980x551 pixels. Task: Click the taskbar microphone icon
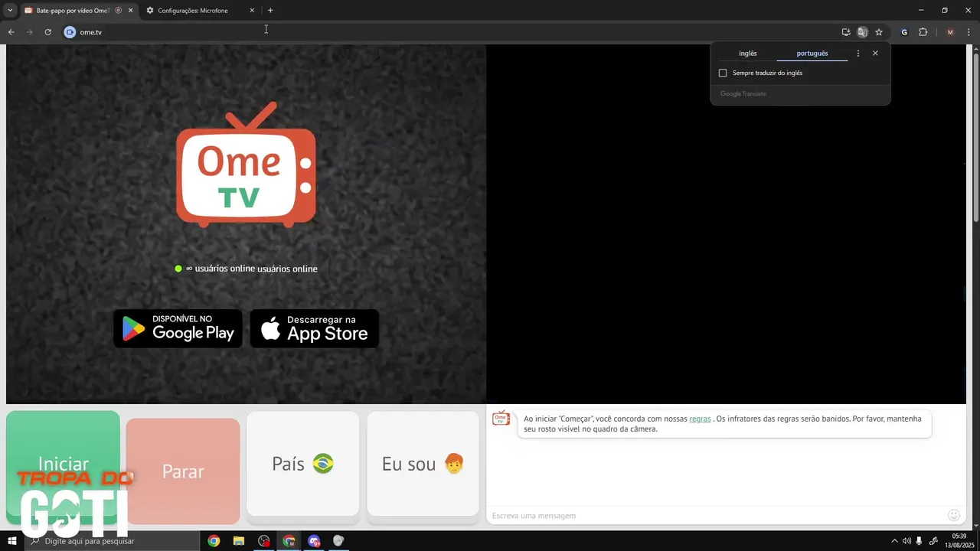(x=920, y=541)
